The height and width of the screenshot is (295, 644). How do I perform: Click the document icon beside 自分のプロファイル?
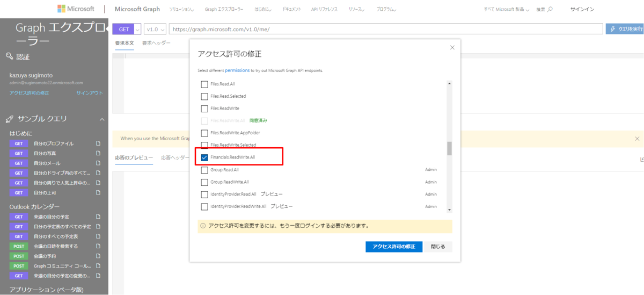98,143
